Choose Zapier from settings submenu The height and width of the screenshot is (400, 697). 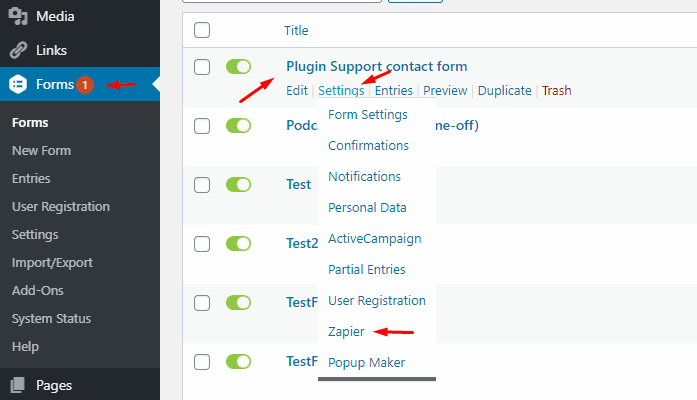pyautogui.click(x=347, y=331)
